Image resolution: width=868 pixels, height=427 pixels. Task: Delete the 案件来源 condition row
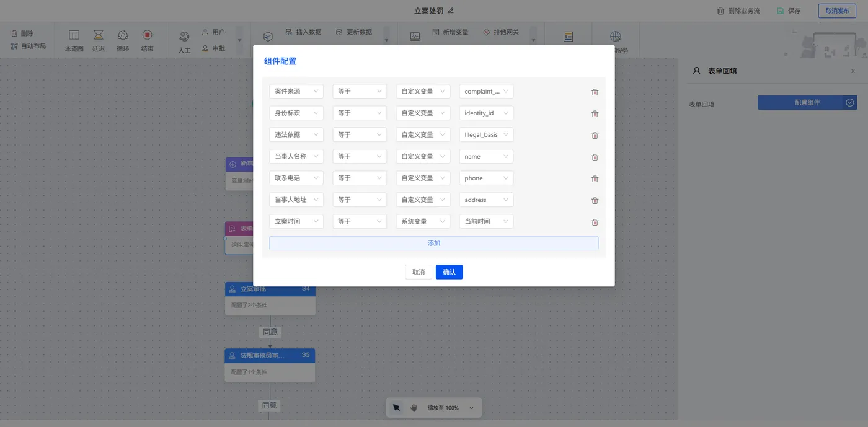tap(595, 92)
